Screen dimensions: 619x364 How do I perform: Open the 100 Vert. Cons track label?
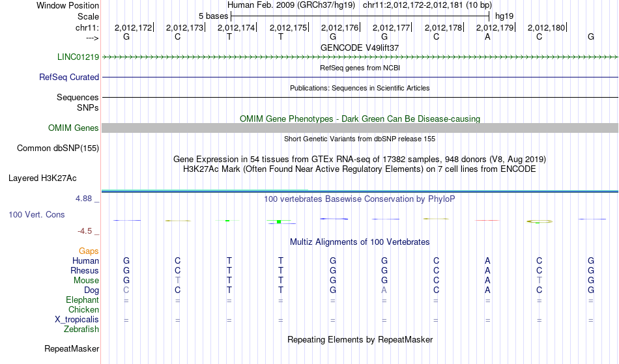pos(36,214)
